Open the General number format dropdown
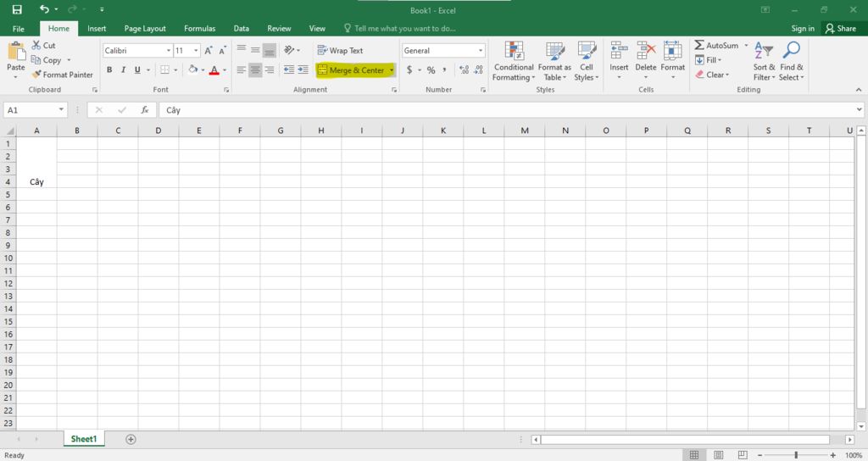Screen dimensions: 868x461 (481, 51)
